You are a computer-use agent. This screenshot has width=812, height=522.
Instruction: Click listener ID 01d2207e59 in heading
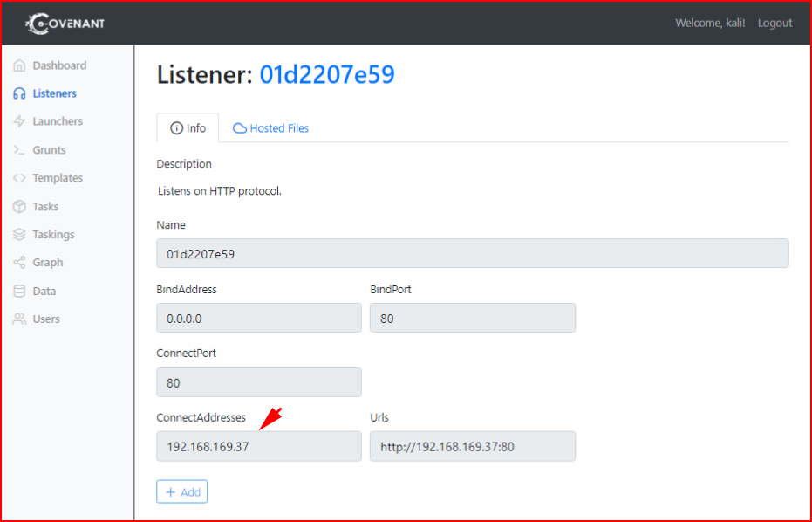(x=327, y=74)
